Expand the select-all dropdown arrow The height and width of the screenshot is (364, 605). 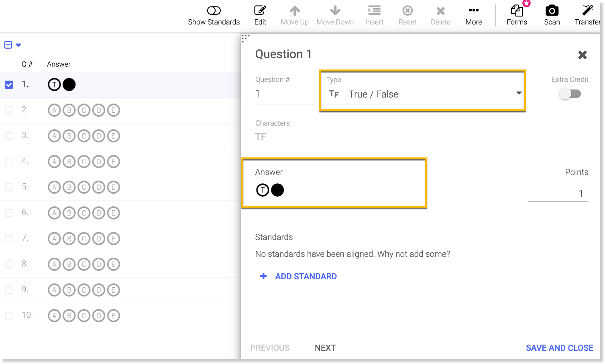click(18, 45)
